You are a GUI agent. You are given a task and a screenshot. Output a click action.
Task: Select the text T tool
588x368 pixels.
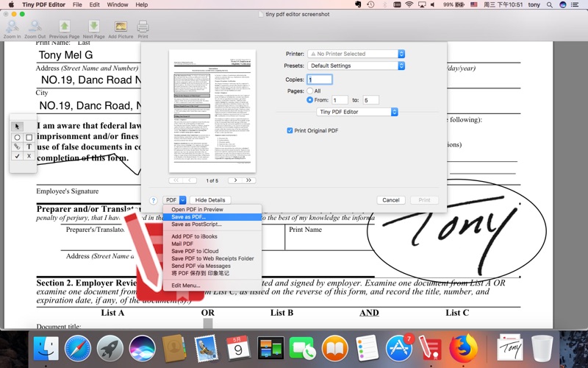point(29,146)
